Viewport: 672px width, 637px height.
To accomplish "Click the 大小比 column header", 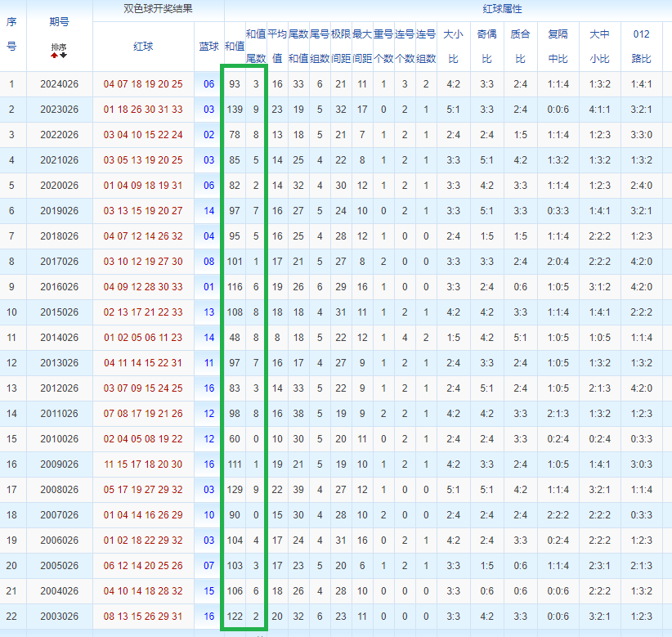I will [454, 47].
